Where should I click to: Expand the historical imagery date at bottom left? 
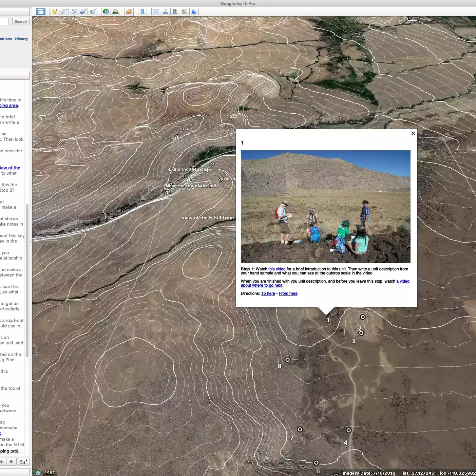pyautogui.click(x=38, y=472)
